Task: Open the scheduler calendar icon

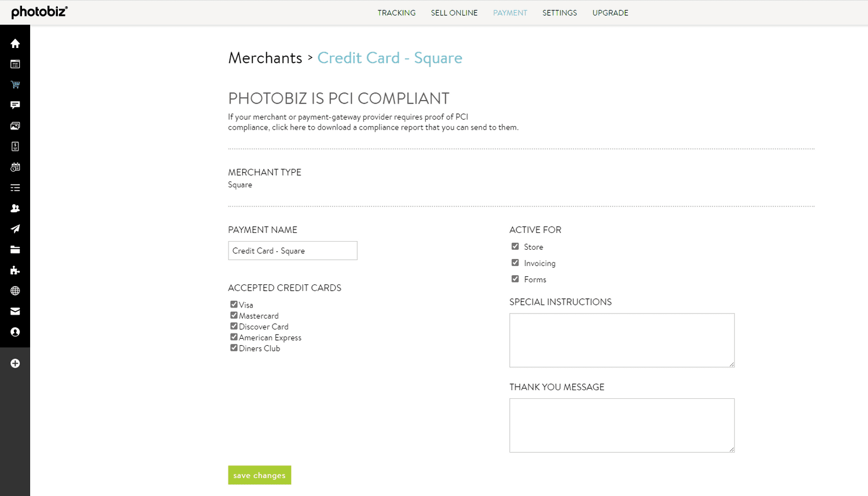Action: (15, 167)
